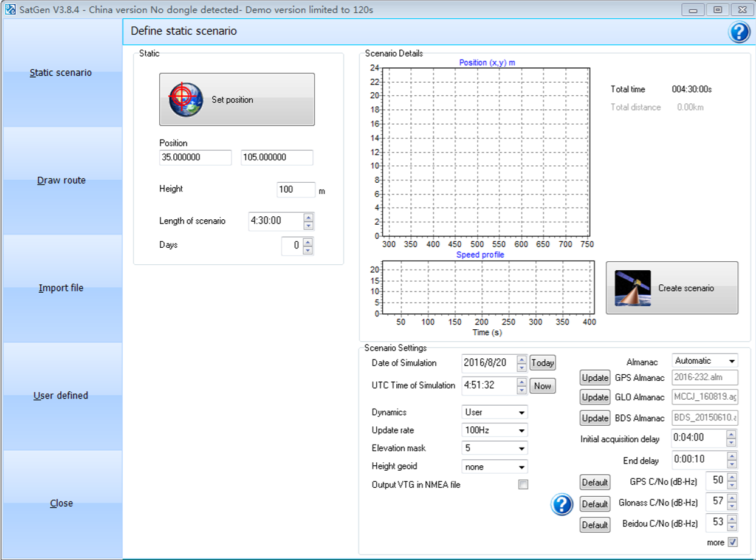Click the Define static scenario heading
This screenshot has width=756, height=560.
pos(184,31)
